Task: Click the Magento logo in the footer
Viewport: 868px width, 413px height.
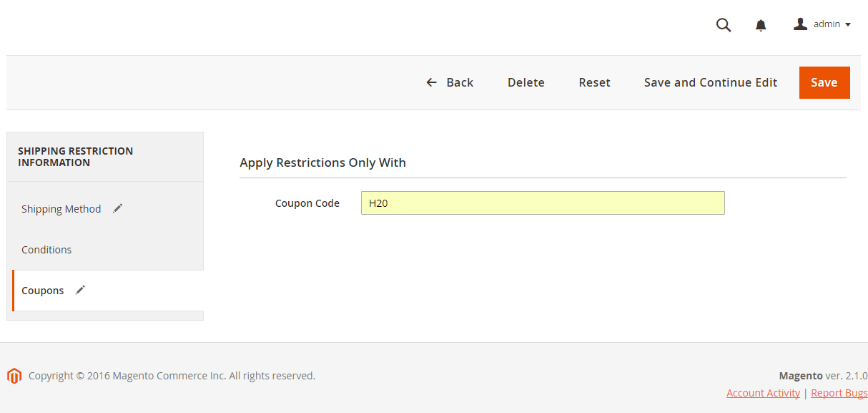Action: 14,376
